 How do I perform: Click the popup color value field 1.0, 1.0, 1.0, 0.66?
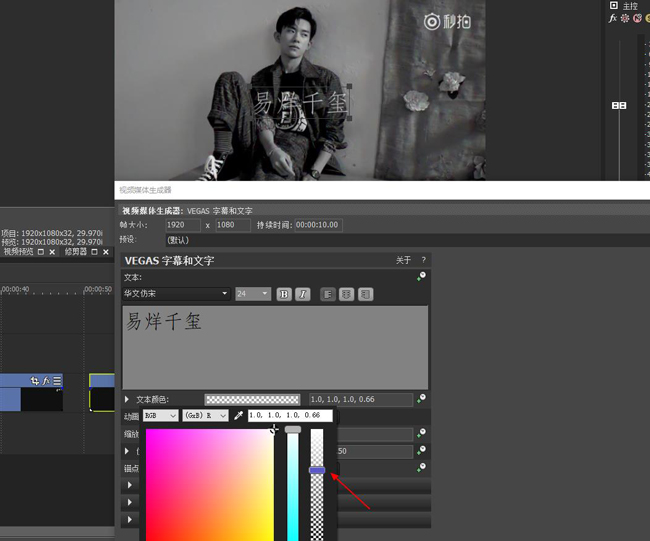pos(290,415)
